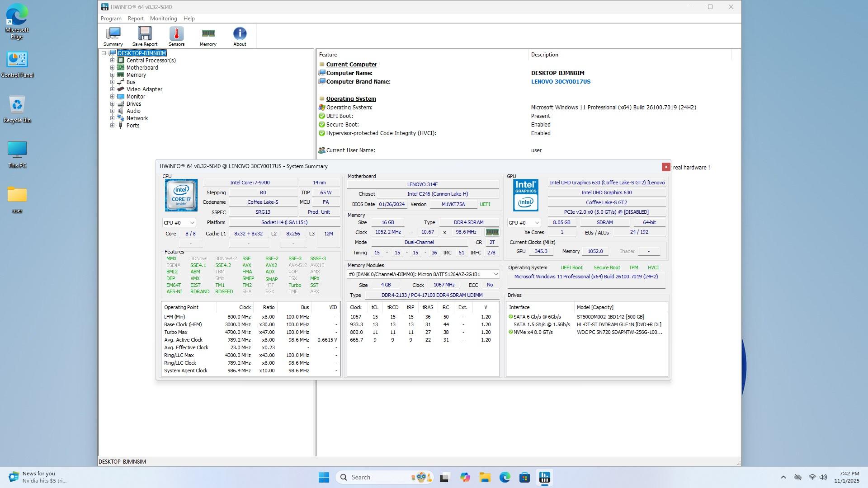Click the Codename Coffee Lake-S field
The image size is (868, 488).
pyautogui.click(x=263, y=202)
